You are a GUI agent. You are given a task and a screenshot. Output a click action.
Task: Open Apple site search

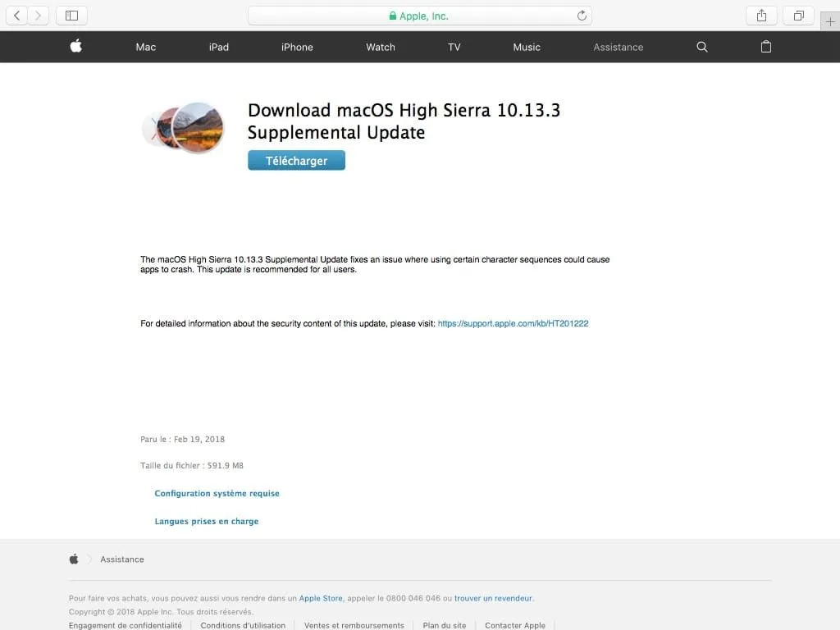(701, 47)
